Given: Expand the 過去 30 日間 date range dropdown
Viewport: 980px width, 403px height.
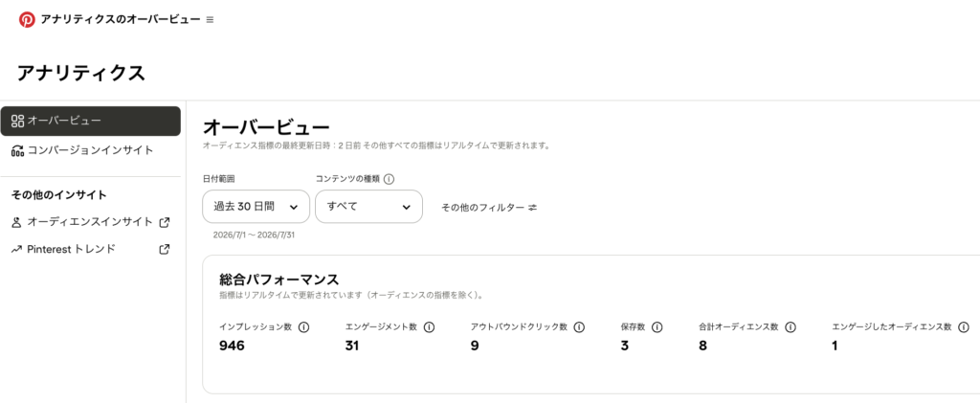Looking at the screenshot, I should [256, 207].
